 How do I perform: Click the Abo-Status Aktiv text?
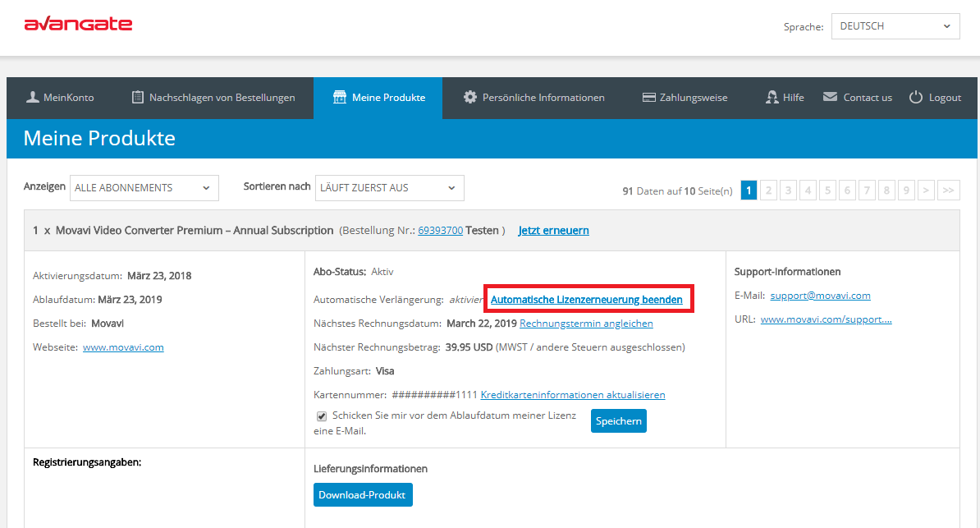pos(354,272)
